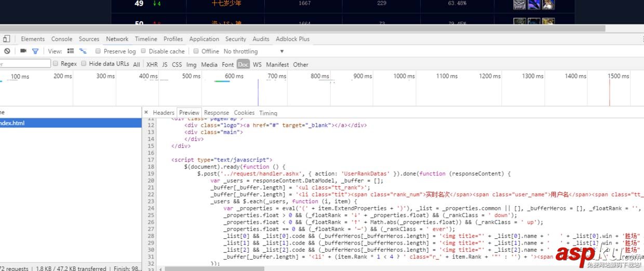Enable the Regex filter checkbox
The height and width of the screenshot is (271, 644).
(56, 63)
